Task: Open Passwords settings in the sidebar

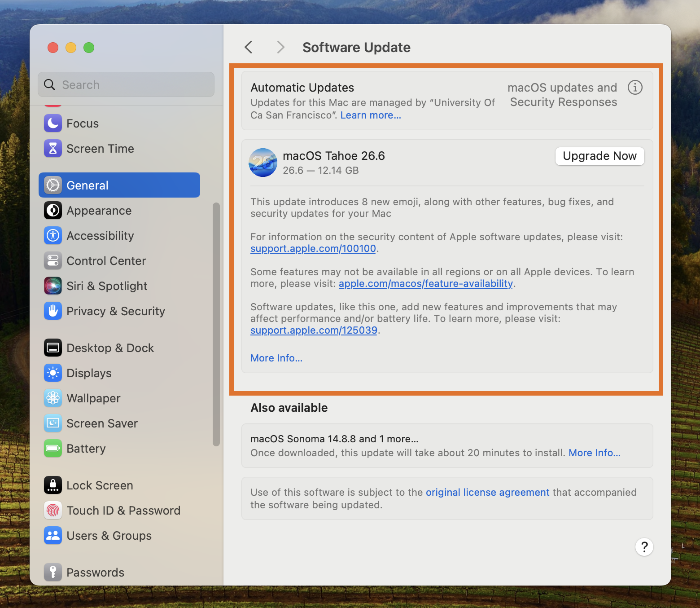Action: 119,573
